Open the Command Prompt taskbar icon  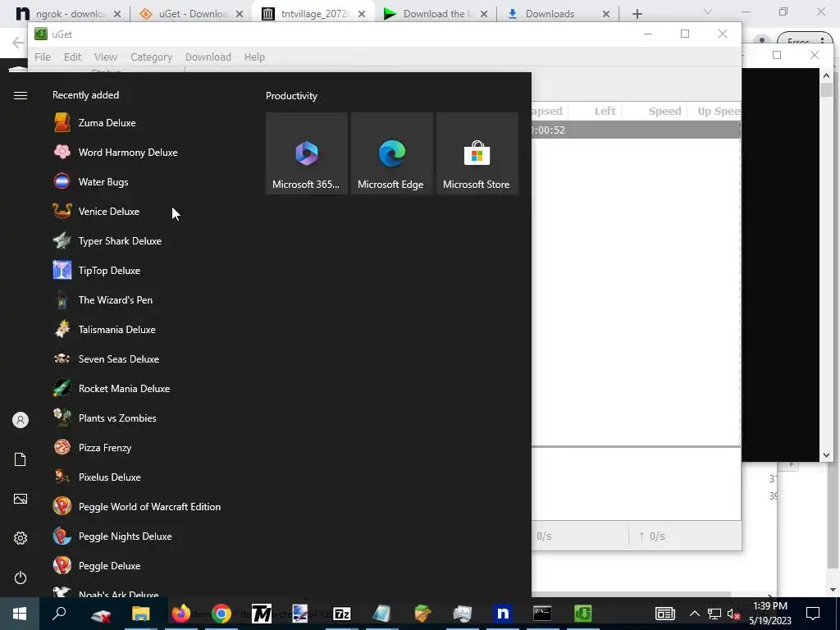tap(542, 614)
